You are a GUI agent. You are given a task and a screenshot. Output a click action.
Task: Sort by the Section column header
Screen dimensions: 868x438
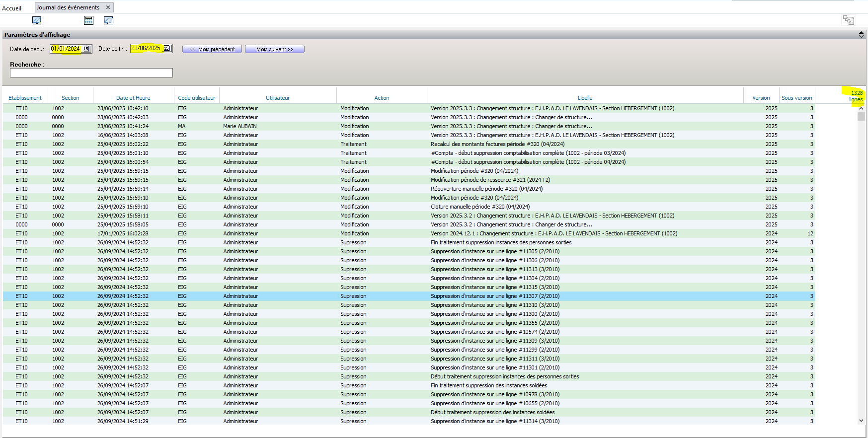coord(71,98)
